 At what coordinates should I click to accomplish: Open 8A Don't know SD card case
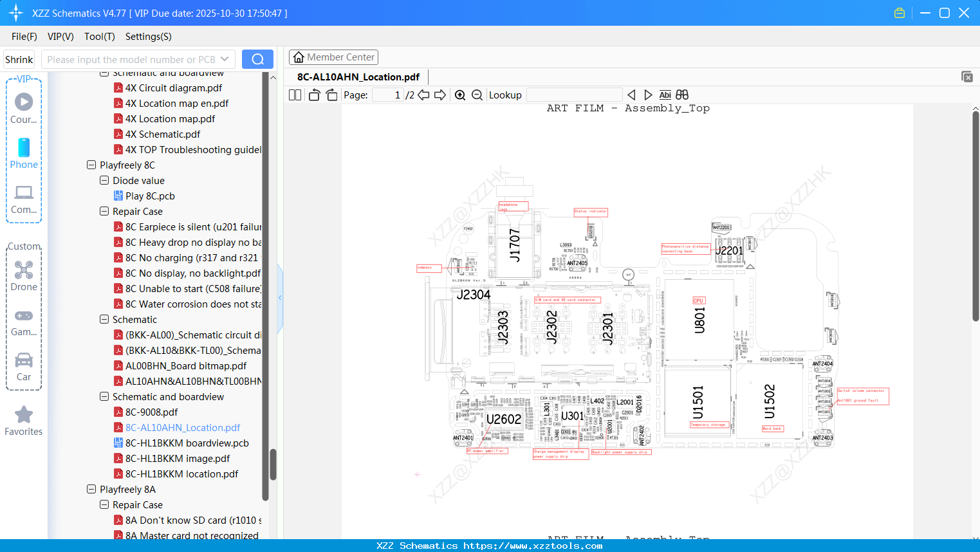point(187,520)
